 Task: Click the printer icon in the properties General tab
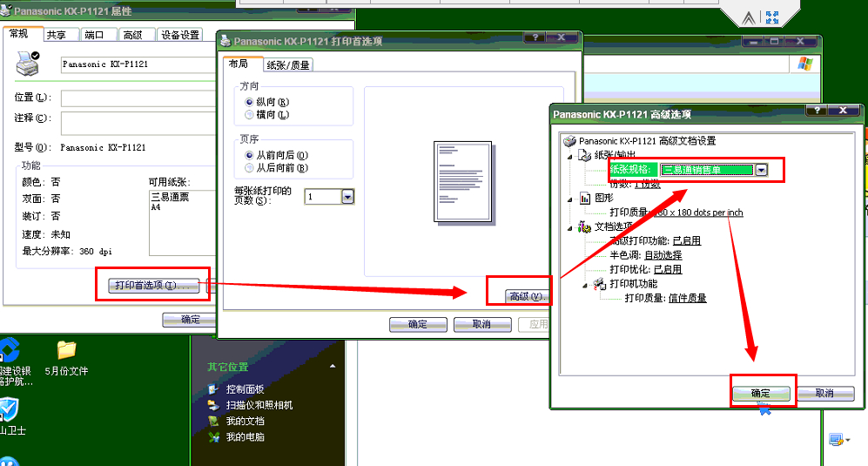pyautogui.click(x=27, y=64)
